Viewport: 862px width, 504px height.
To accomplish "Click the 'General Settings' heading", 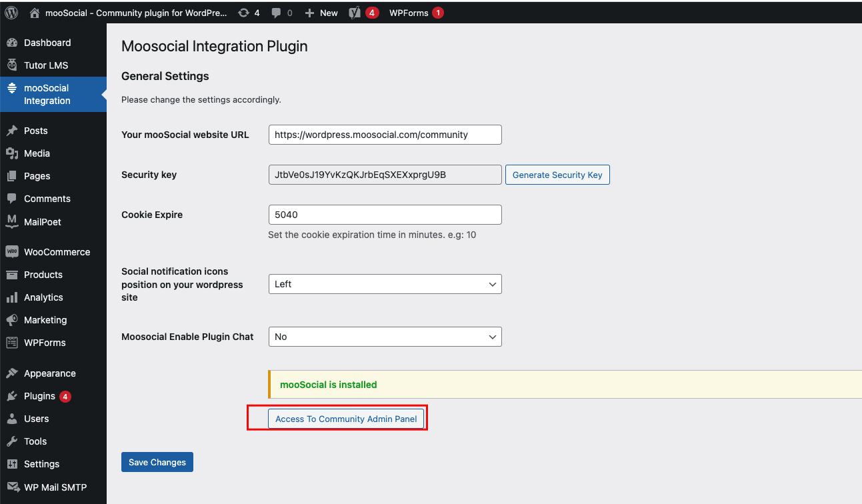I will (x=165, y=76).
